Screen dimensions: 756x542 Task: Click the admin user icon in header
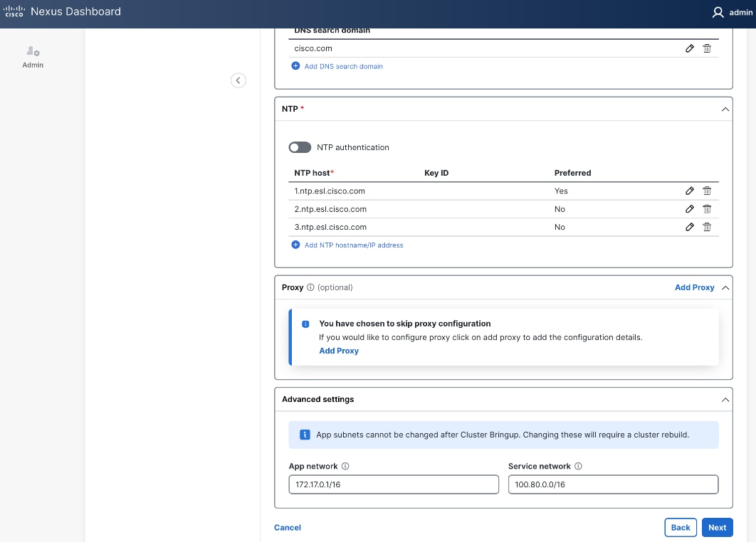[718, 12]
